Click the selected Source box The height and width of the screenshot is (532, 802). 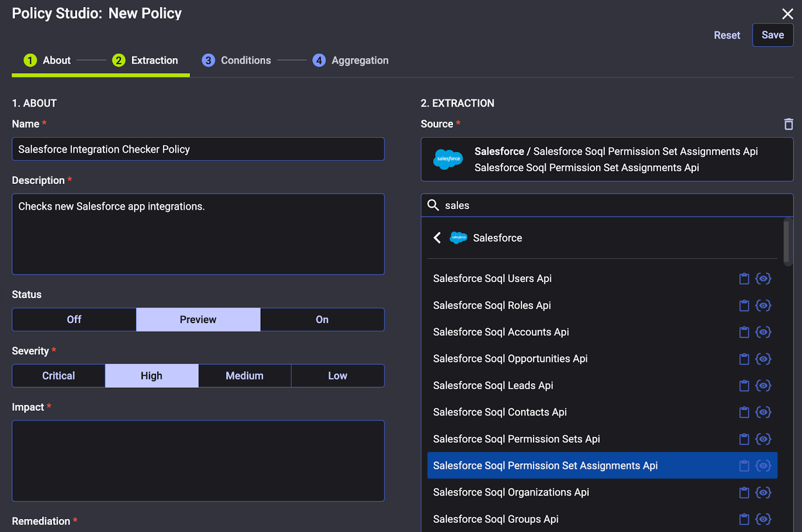(607, 159)
